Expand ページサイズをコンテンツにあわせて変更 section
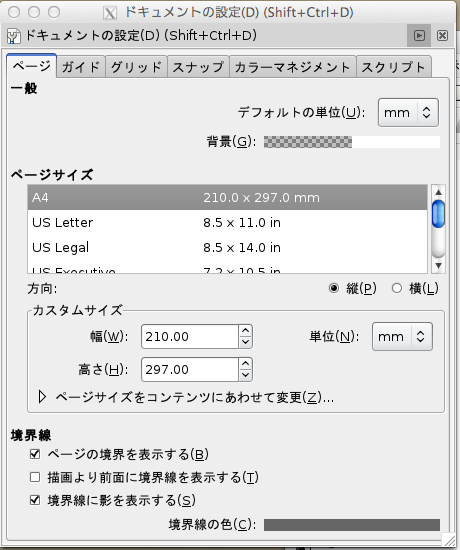Image resolution: width=460 pixels, height=550 pixels. pos(42,397)
